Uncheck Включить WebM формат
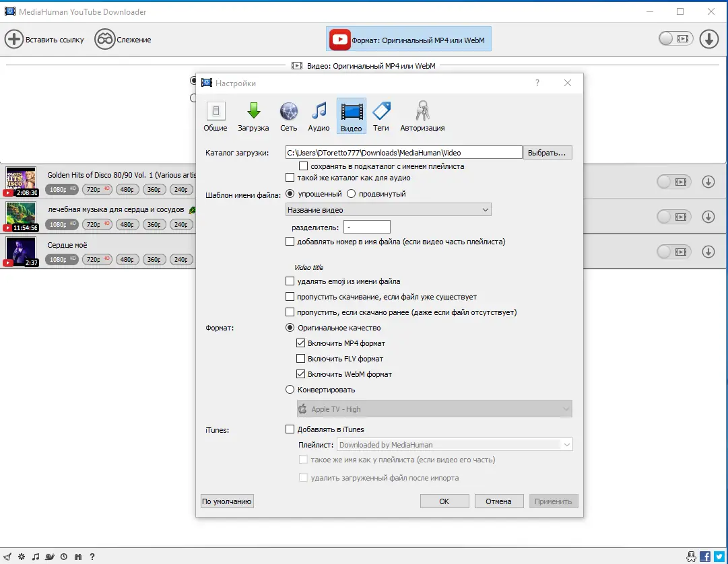The image size is (728, 564). click(x=300, y=374)
